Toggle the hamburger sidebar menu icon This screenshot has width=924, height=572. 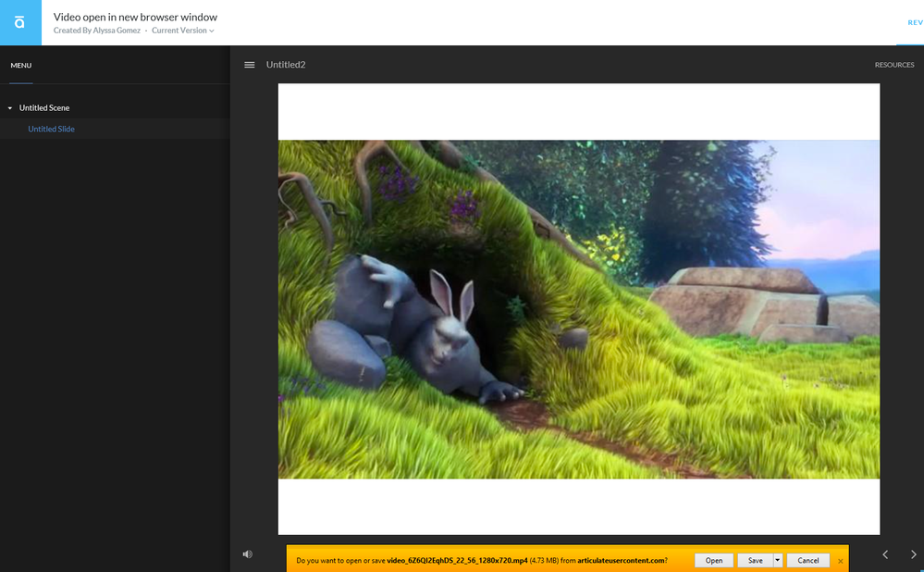250,65
